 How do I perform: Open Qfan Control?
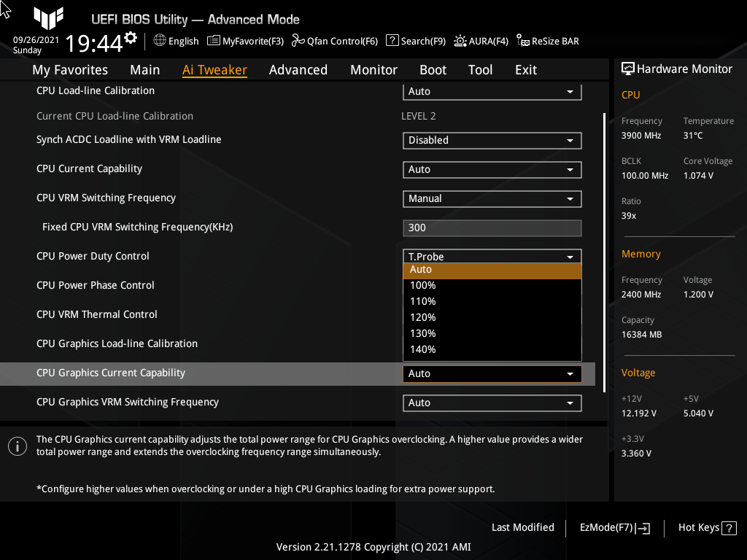click(x=334, y=42)
